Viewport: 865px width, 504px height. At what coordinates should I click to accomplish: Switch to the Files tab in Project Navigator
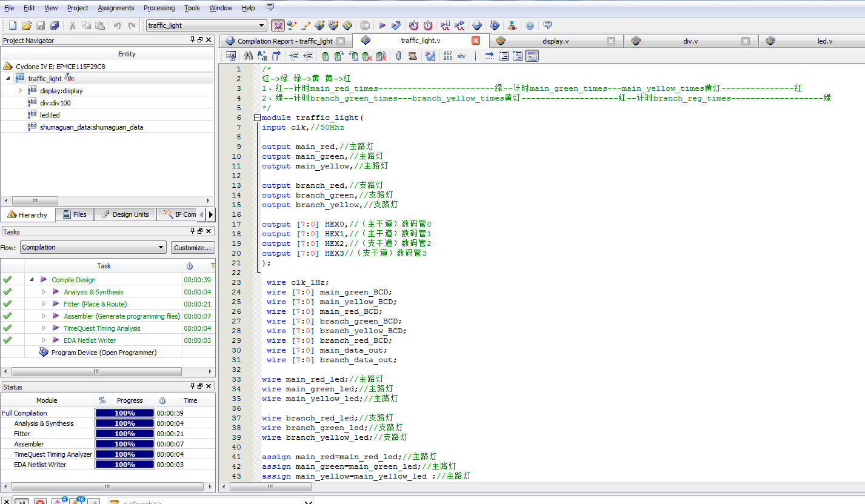(74, 214)
